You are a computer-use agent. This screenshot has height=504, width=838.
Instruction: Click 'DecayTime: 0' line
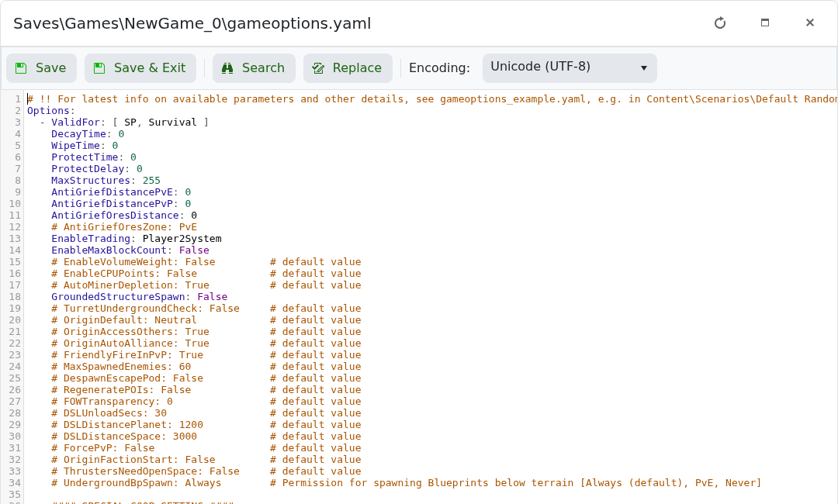[88, 134]
